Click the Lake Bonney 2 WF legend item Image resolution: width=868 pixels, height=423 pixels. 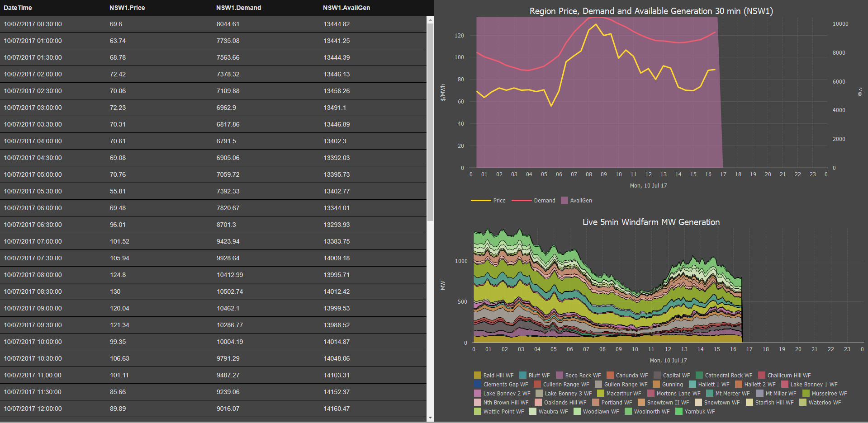(x=502, y=394)
